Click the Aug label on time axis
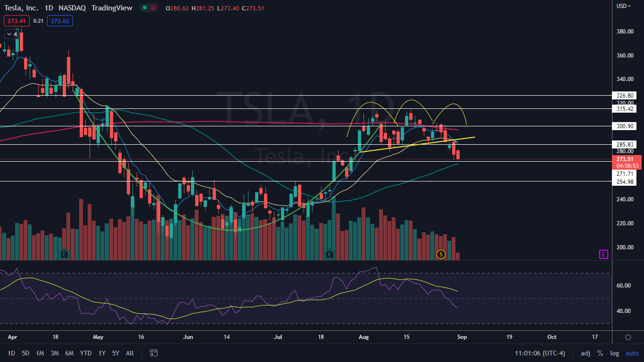 click(363, 337)
